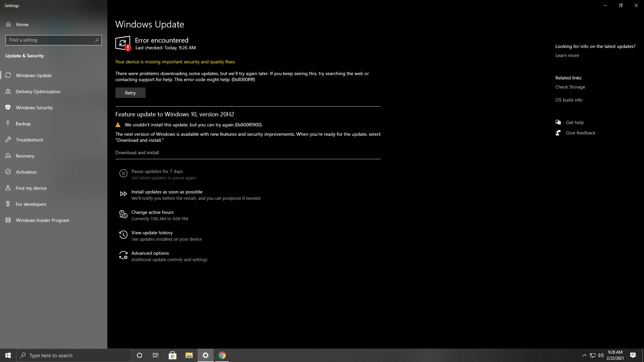Click the yellow warning triangle icon

tap(118, 125)
